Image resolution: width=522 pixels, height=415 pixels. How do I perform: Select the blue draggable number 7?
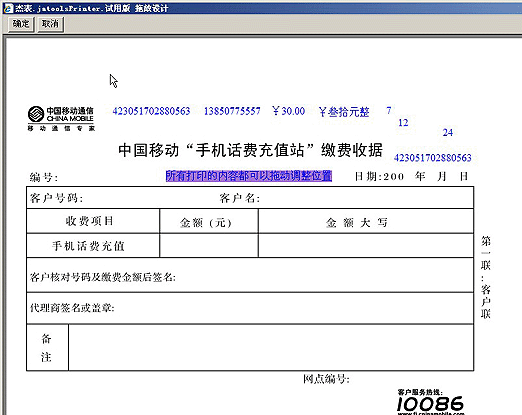(x=389, y=110)
